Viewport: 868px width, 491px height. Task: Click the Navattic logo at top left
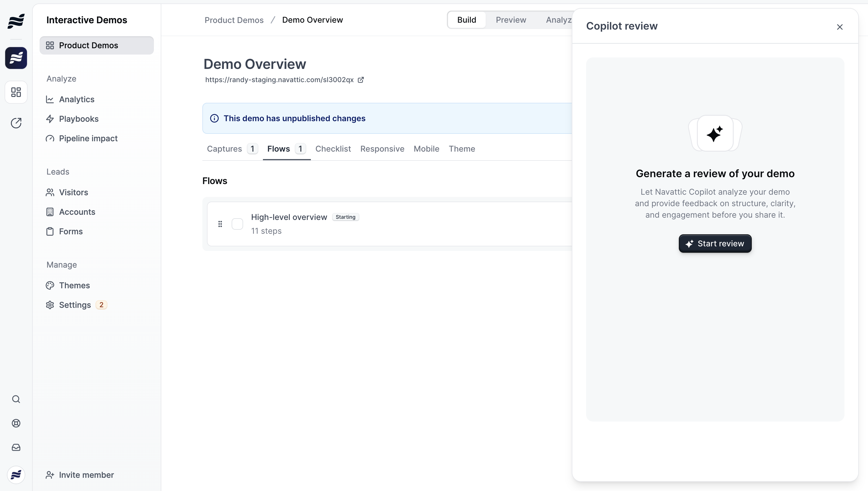pyautogui.click(x=16, y=21)
